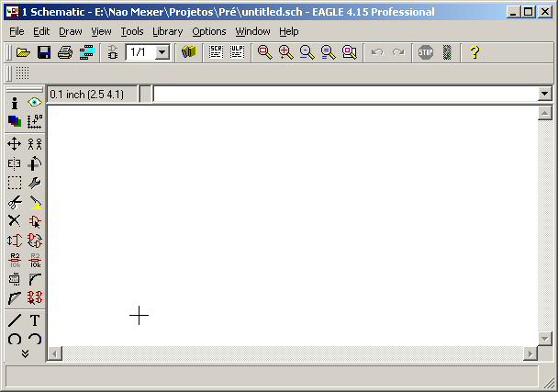Zoom in with the plus magnifier
This screenshot has width=558, height=392.
click(x=286, y=52)
